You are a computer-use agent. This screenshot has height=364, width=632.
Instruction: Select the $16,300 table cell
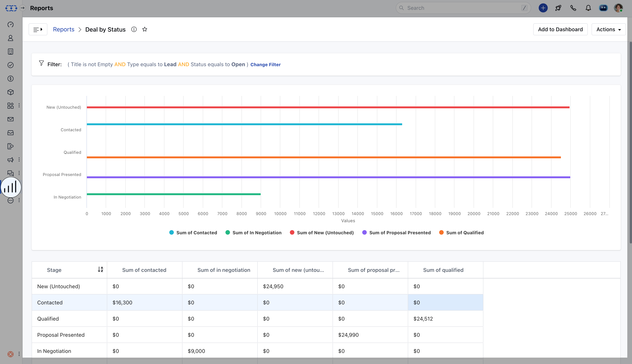coord(145,303)
